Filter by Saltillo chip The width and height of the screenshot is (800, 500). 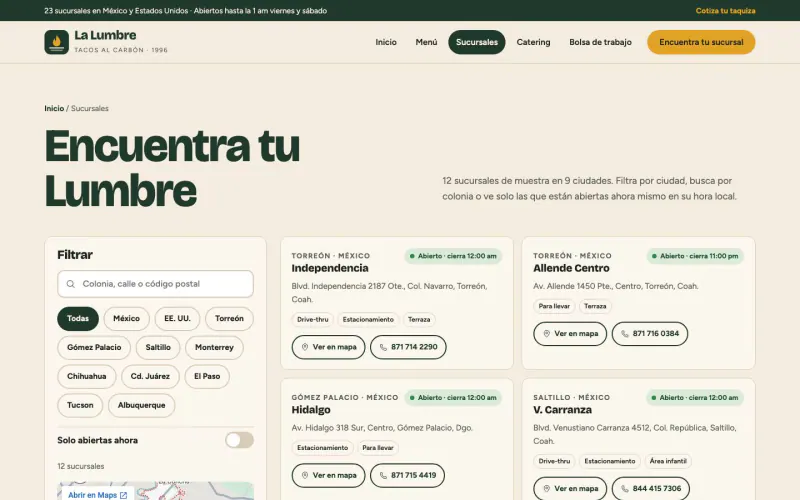click(158, 347)
